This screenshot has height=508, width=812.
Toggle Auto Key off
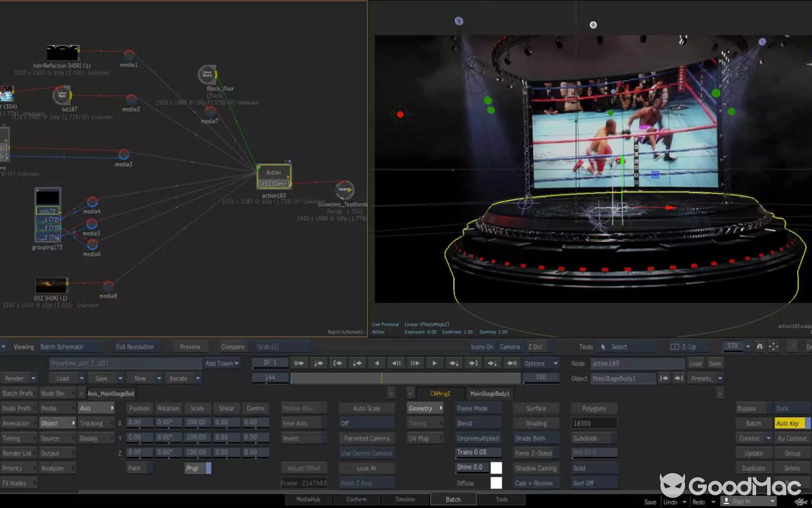click(x=788, y=423)
